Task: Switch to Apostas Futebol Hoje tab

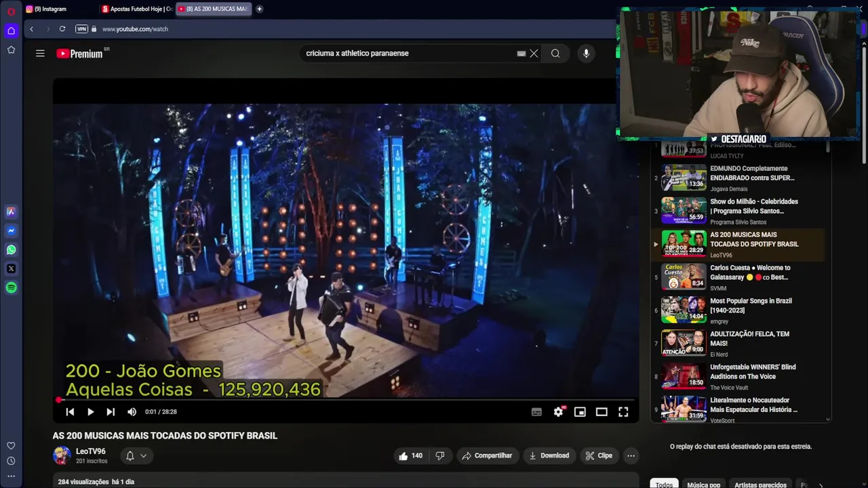Action: [137, 9]
